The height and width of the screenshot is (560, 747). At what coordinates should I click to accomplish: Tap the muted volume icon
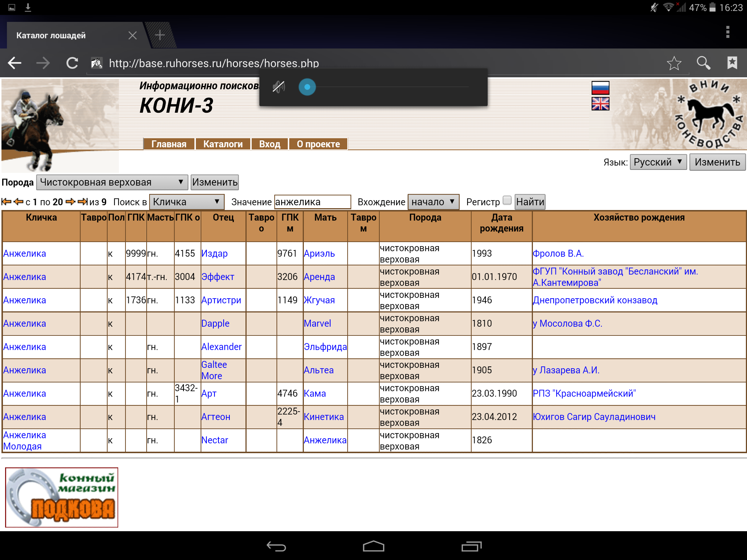279,87
